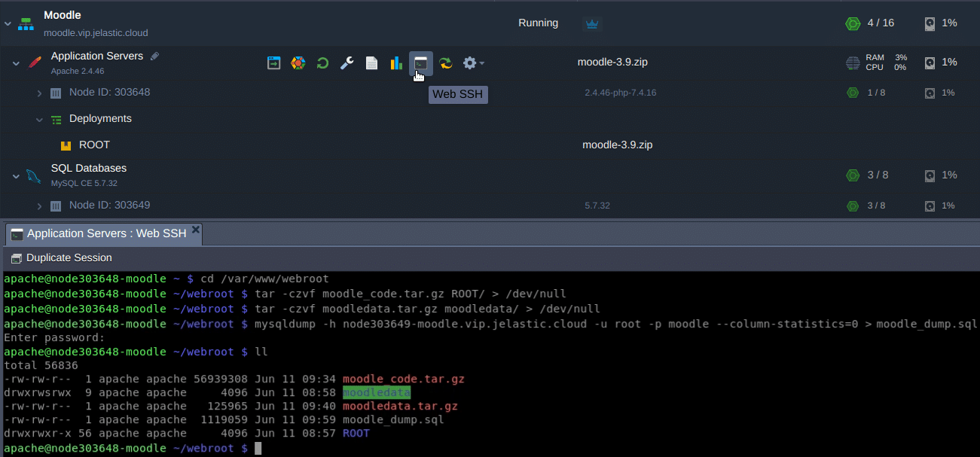980x457 pixels.
Task: Click the total 56836 terminal line
Action: click(x=41, y=365)
